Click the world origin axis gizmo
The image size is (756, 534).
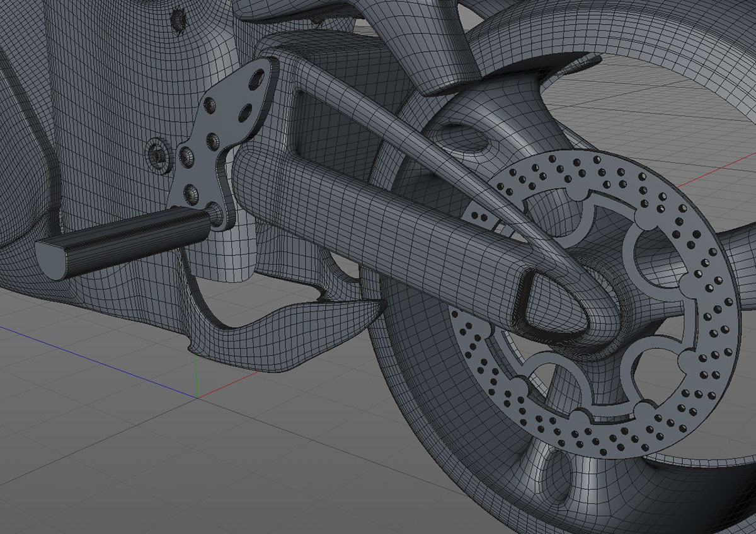pos(197,398)
